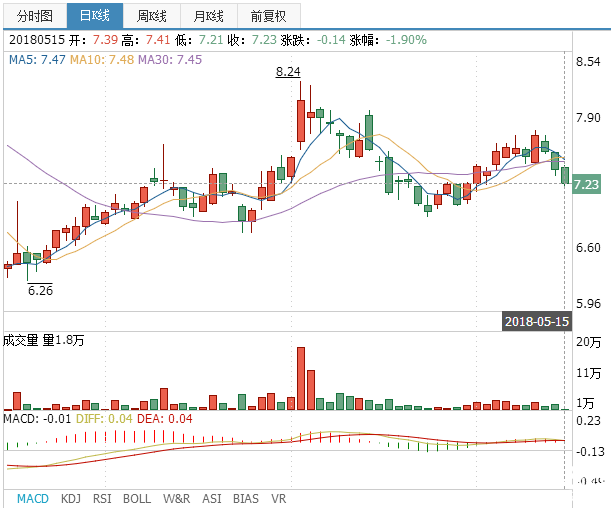Show the BOLL indicator

point(137,499)
